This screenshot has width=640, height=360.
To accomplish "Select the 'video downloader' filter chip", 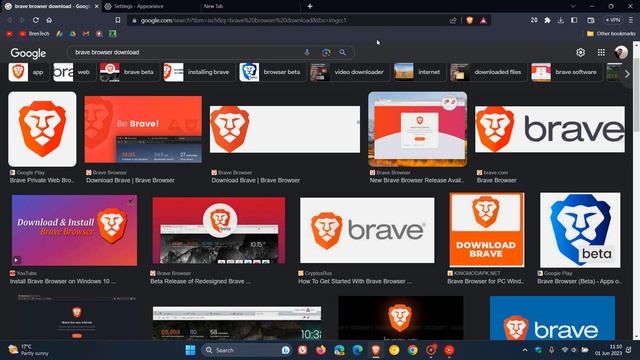I will pyautogui.click(x=349, y=72).
